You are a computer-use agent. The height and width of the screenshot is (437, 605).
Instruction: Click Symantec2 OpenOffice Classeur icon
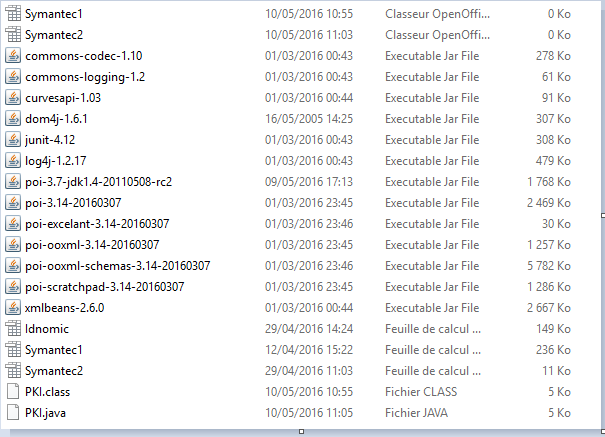pos(13,35)
